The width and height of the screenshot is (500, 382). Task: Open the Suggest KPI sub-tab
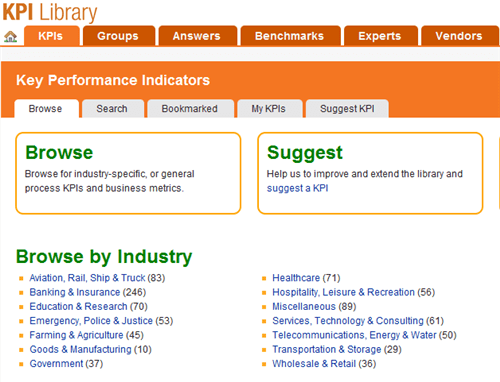coord(347,109)
